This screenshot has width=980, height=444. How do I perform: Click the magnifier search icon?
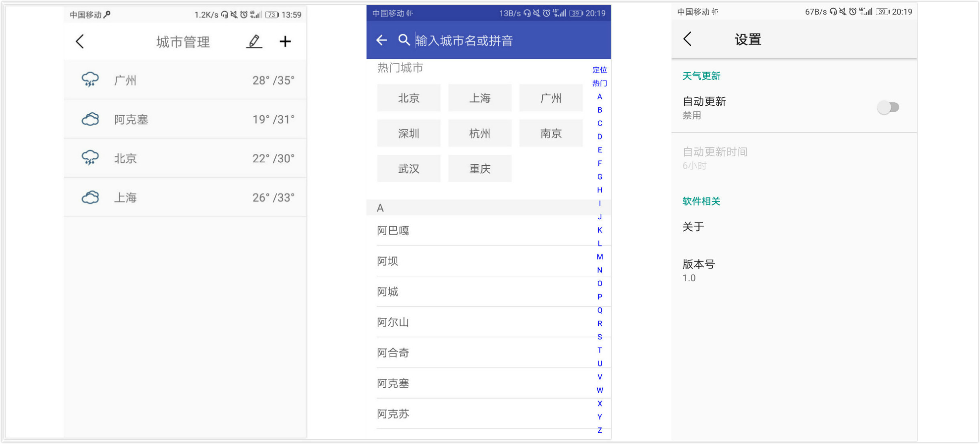coord(404,40)
